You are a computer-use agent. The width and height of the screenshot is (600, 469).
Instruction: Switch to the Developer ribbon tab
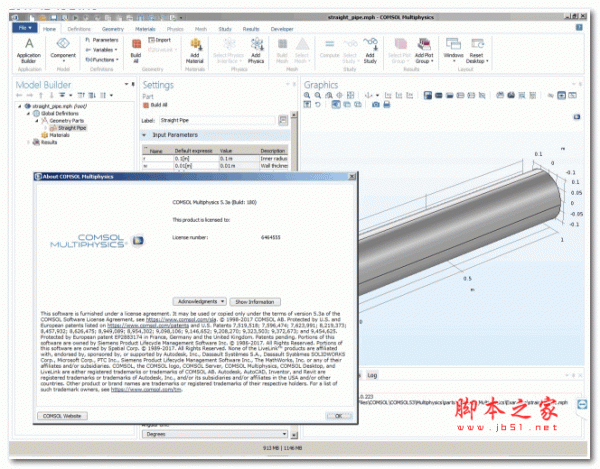282,29
